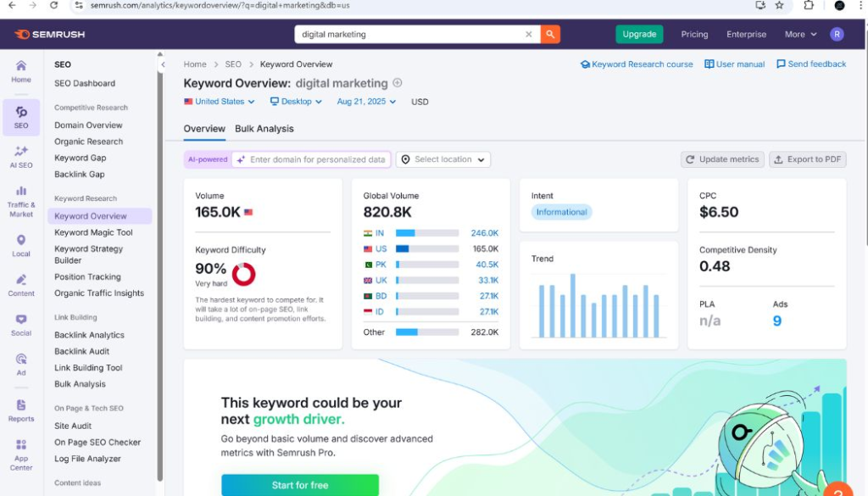Screen dimensions: 868x496
Task: Click the browser address bar
Action: point(409,6)
